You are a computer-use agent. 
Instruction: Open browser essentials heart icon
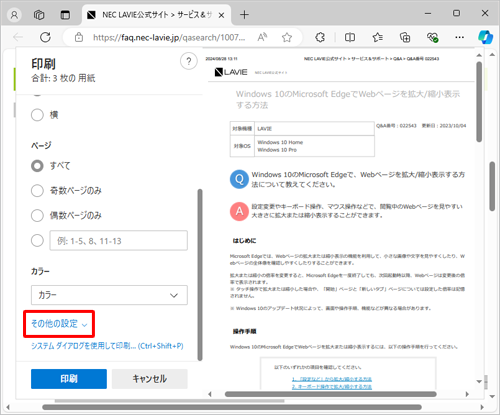point(432,37)
